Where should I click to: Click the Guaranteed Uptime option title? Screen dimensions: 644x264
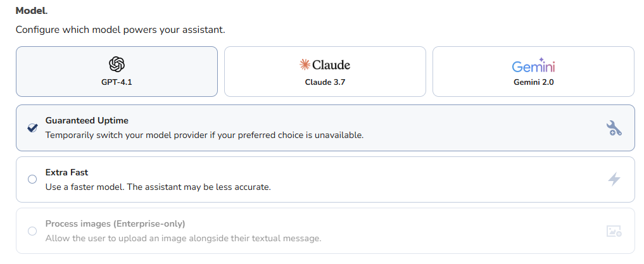click(x=87, y=121)
